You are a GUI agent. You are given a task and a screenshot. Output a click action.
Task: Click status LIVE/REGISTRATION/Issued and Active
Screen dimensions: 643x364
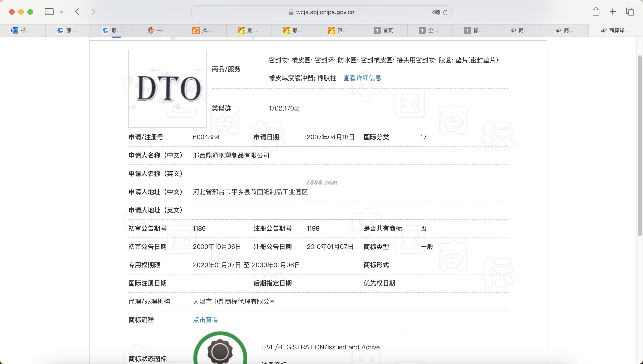(x=320, y=347)
